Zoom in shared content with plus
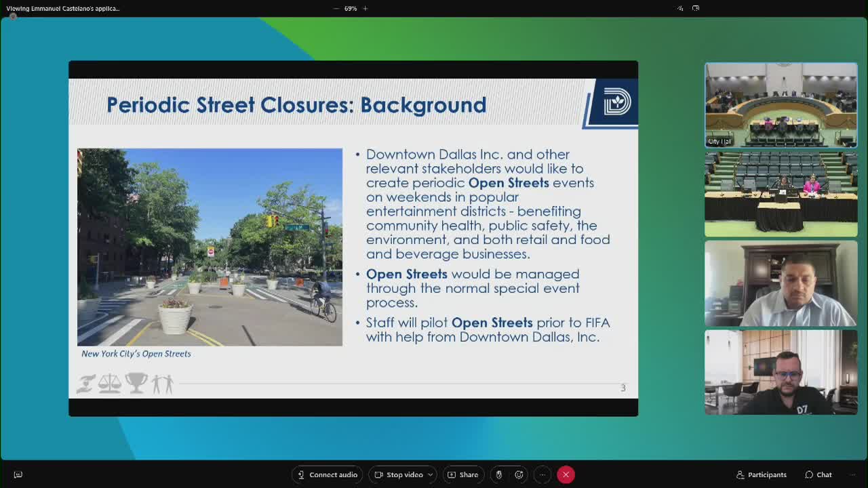The width and height of the screenshot is (868, 488). point(365,8)
